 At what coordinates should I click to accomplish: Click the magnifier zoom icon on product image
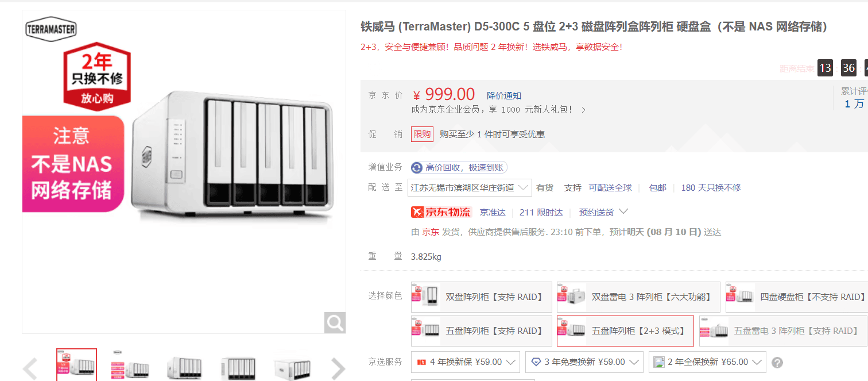point(335,322)
